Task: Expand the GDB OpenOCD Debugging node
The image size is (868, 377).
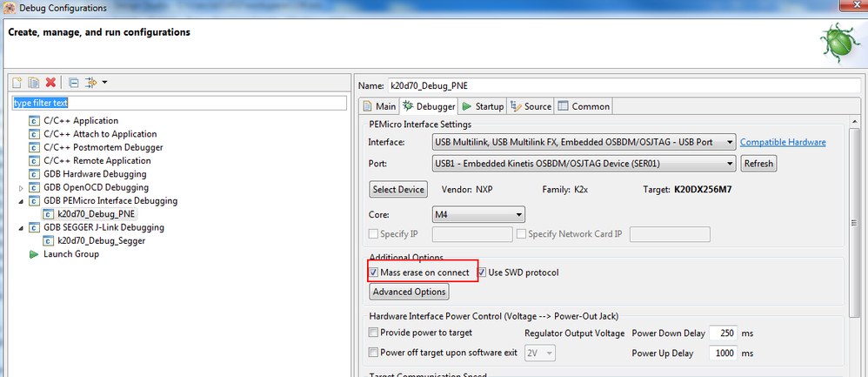Action: point(21,188)
